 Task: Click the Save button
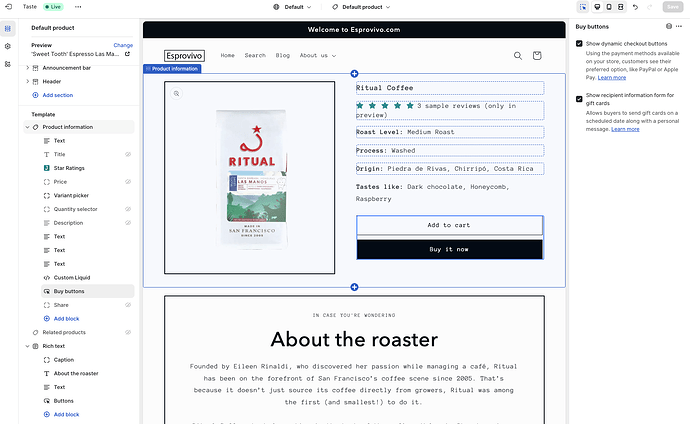pyautogui.click(x=673, y=7)
